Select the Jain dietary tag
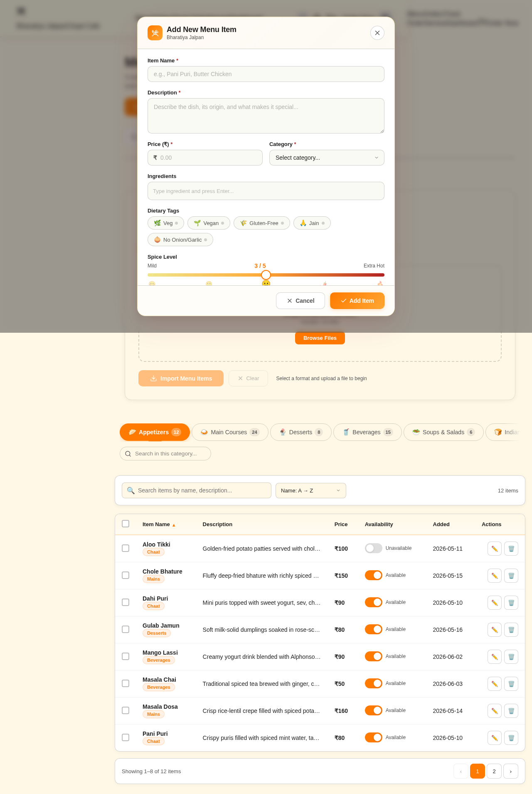532x794 pixels. [x=312, y=223]
